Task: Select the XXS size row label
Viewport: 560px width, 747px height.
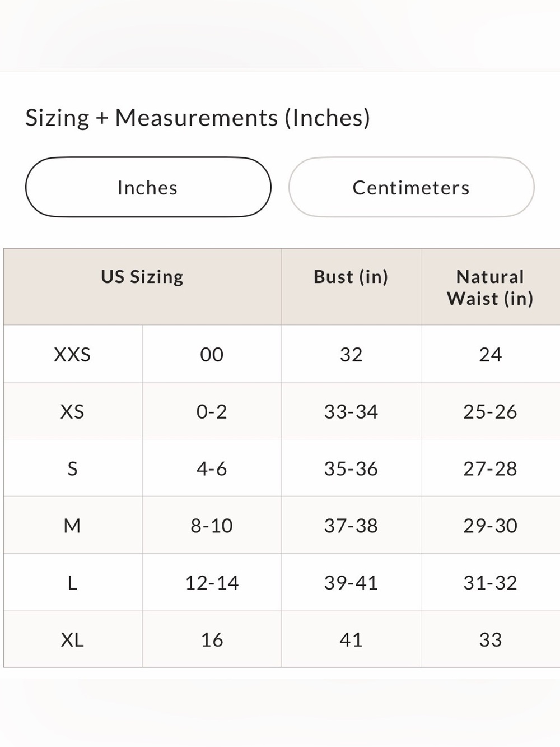Action: (x=73, y=354)
